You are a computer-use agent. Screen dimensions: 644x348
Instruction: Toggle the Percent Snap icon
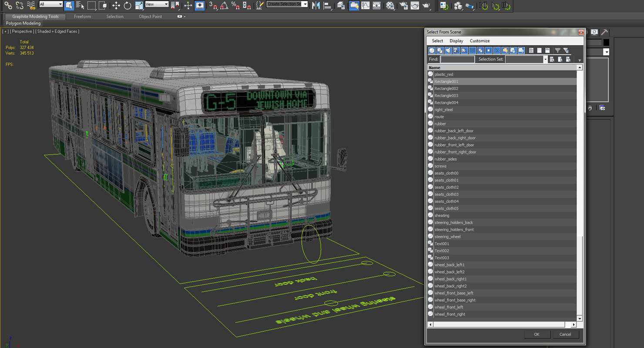(235, 5)
